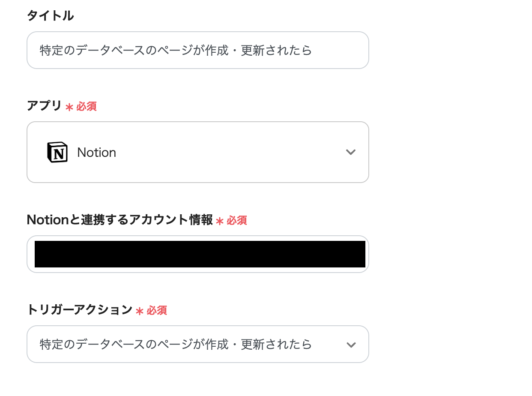This screenshot has width=532, height=396.
Task: Click the タイトル field label
Action: pos(50,16)
